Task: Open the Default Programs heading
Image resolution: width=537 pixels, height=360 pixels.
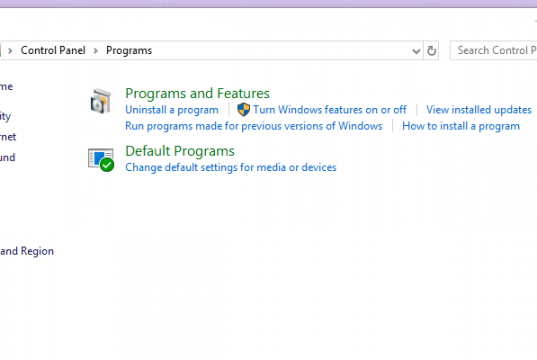Action: click(180, 151)
